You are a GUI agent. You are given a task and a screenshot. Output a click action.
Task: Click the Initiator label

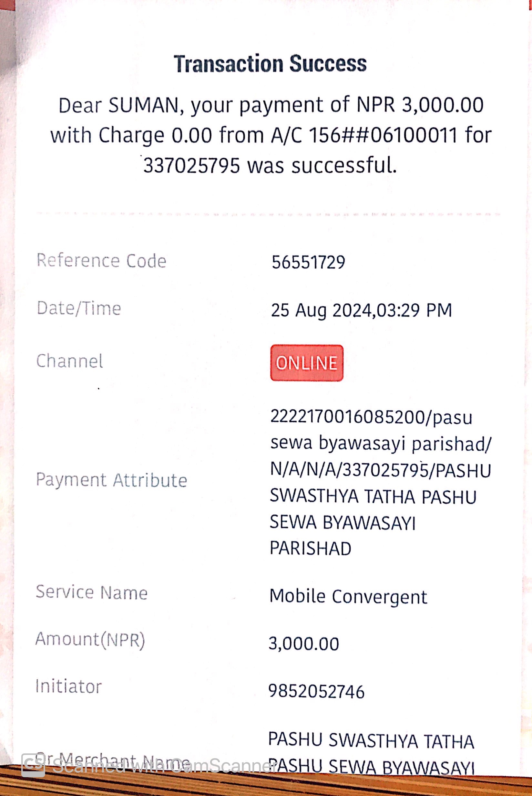[68, 686]
